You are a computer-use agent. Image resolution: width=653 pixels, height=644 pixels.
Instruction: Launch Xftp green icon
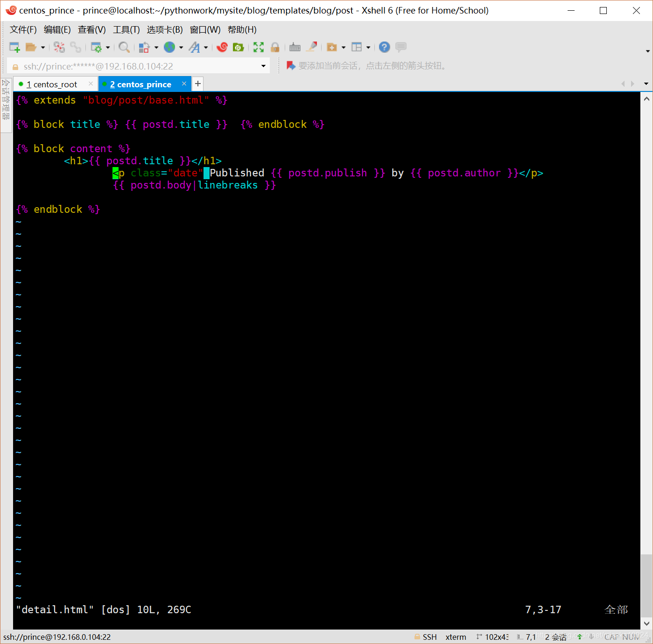[239, 47]
